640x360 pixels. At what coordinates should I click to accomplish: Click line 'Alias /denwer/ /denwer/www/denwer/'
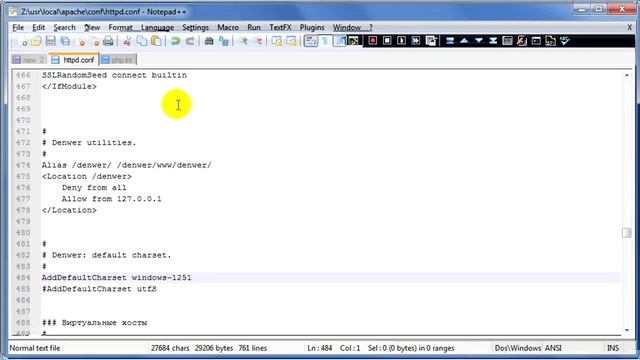click(127, 165)
